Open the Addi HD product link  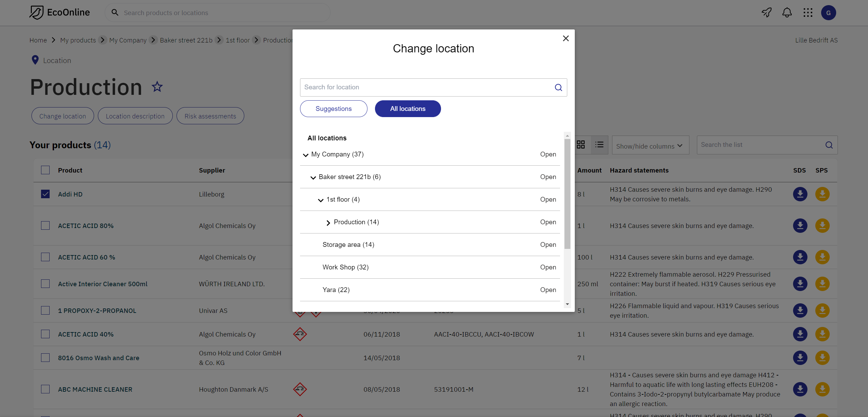(x=70, y=194)
